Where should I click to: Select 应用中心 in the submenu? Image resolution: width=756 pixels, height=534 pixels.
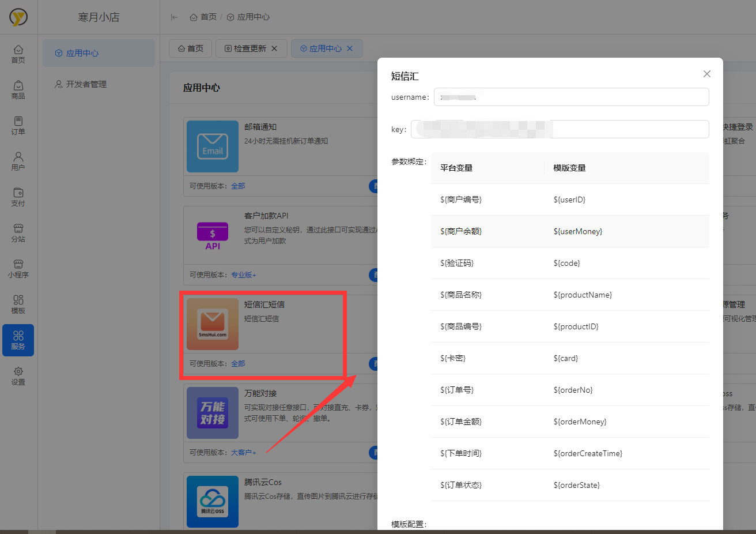82,53
